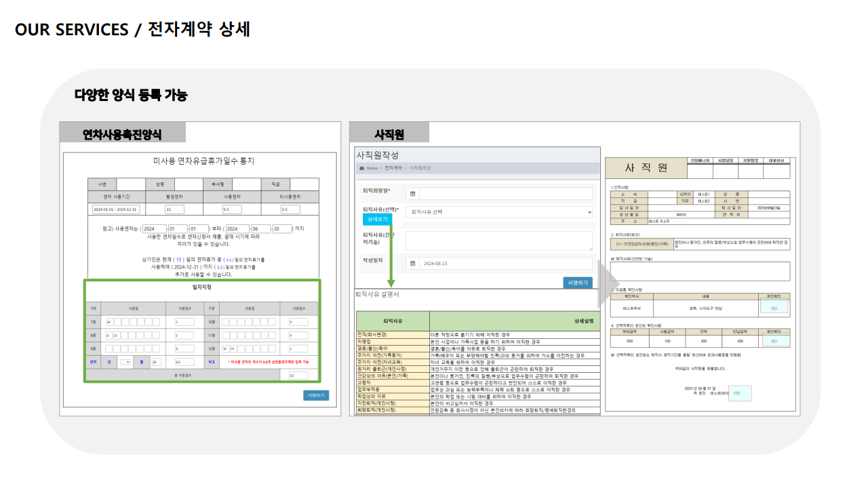
Task: Click the first 7월 사용일 day box
Action: click(x=109, y=322)
